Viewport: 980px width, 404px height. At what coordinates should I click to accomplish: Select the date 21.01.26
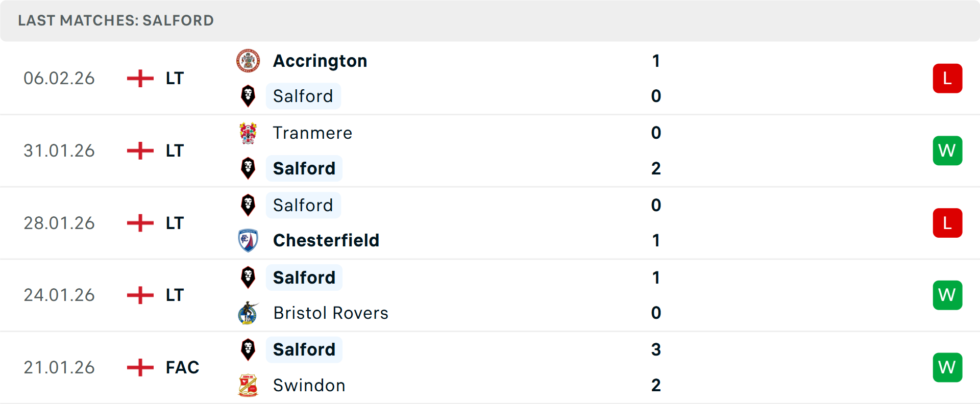coord(59,367)
